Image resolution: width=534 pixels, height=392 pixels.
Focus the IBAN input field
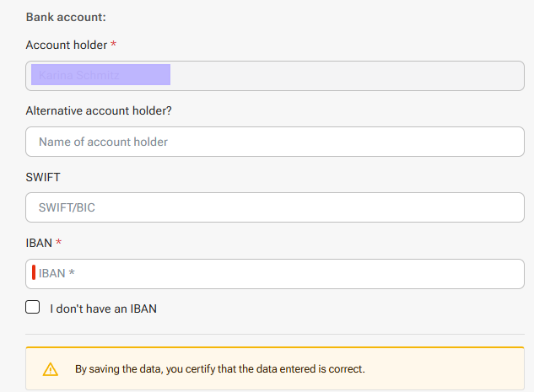[275, 274]
